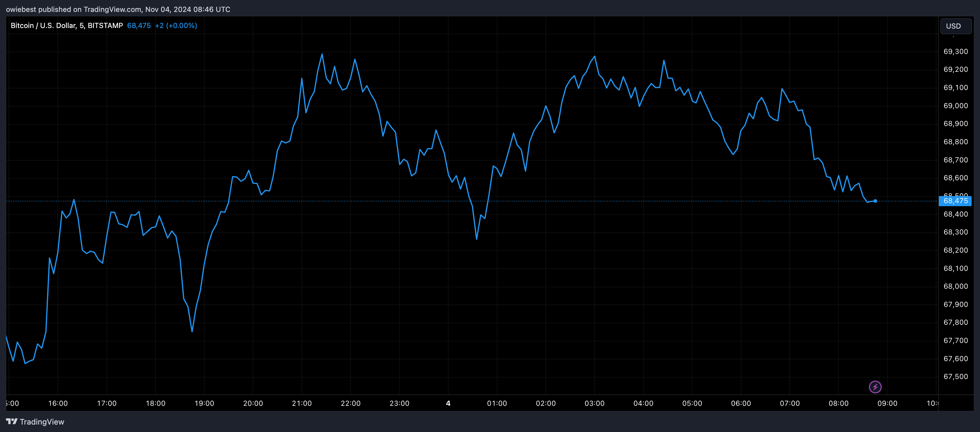Click the publication header text by owiebest

click(118, 9)
